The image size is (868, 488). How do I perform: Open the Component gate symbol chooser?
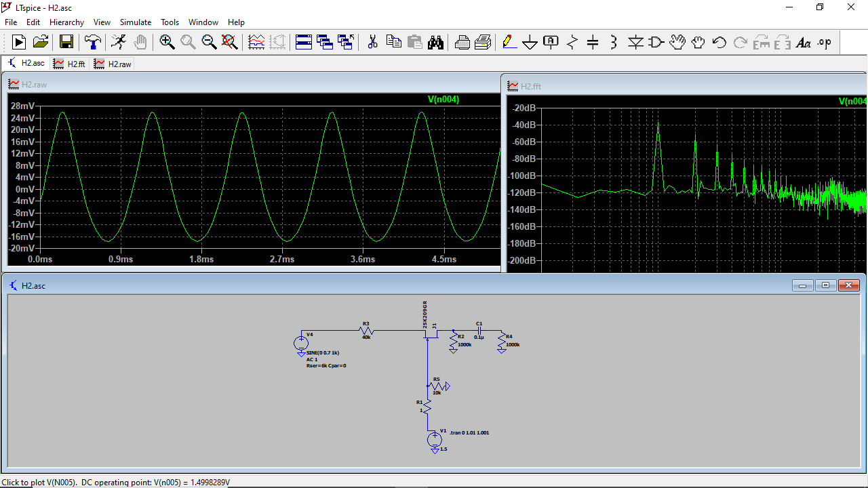(656, 42)
